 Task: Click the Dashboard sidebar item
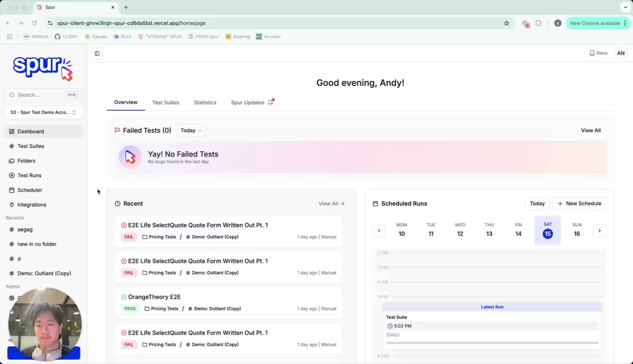point(44,131)
